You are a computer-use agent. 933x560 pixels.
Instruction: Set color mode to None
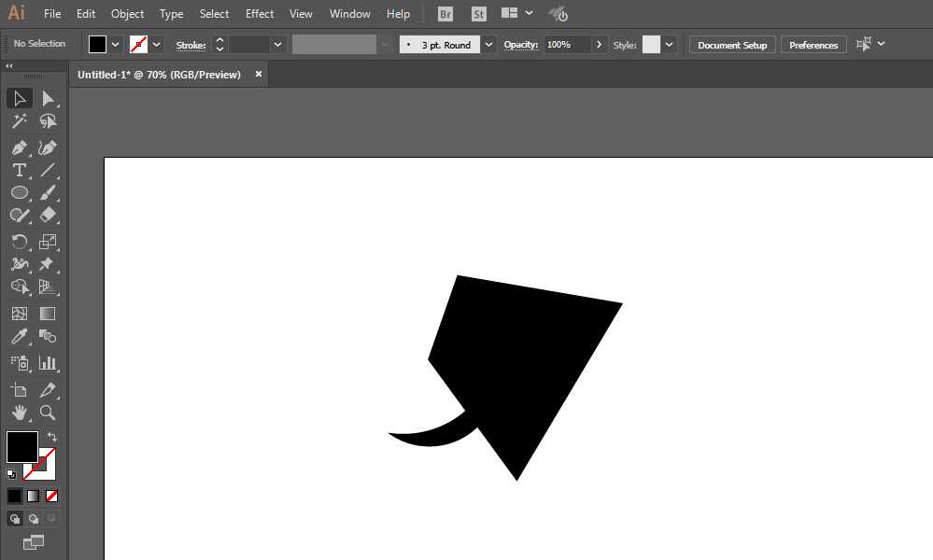tap(52, 496)
